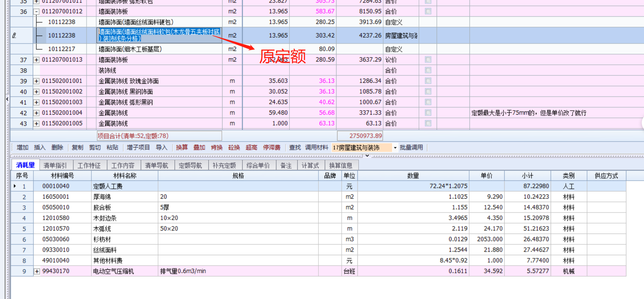This screenshot has width=644, height=299.
Task: Click the 复制 toolbar button
Action: tap(77, 147)
